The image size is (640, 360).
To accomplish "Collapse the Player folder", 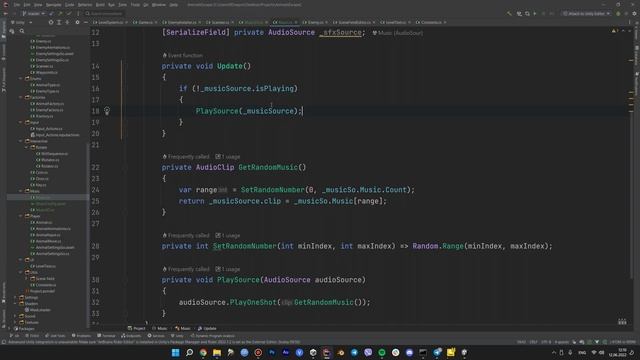I will pos(21,216).
